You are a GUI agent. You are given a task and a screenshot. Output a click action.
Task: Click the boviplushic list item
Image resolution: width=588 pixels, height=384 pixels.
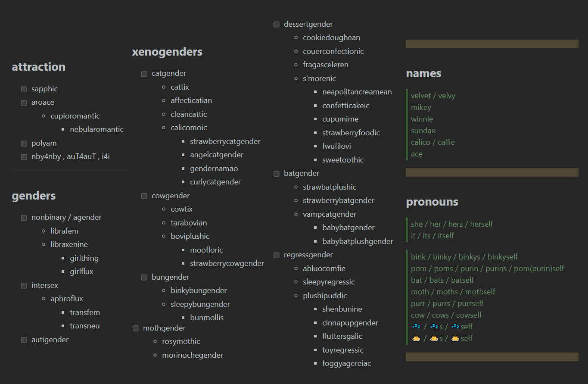190,236
